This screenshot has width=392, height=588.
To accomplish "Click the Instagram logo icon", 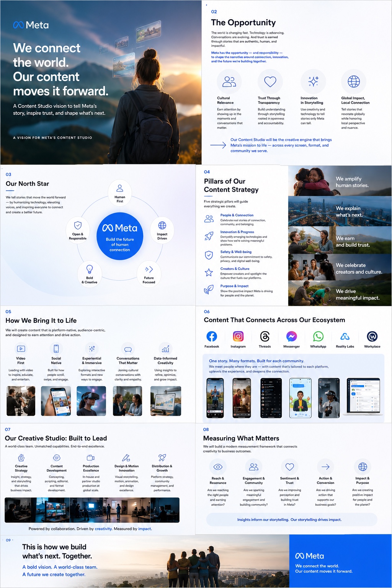I will (238, 336).
